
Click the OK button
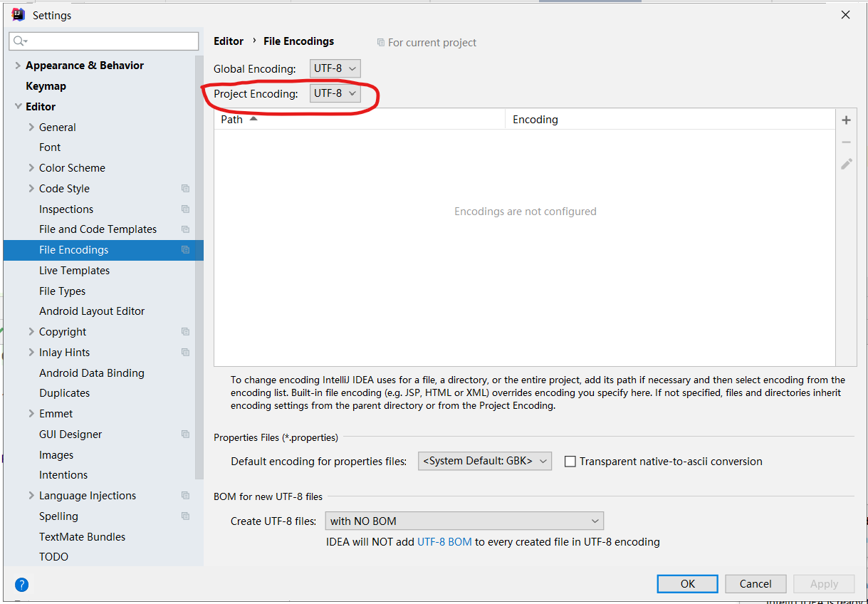[687, 584]
